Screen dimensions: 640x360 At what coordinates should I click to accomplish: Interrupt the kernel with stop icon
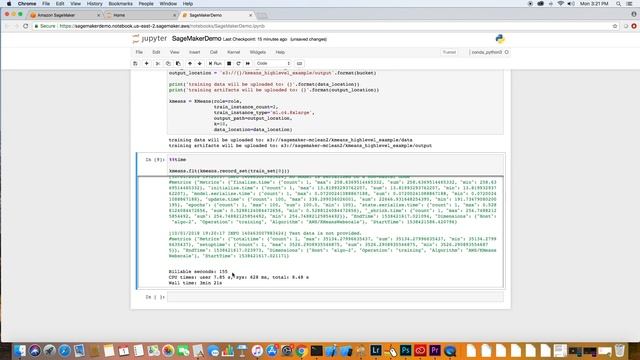(x=229, y=64)
